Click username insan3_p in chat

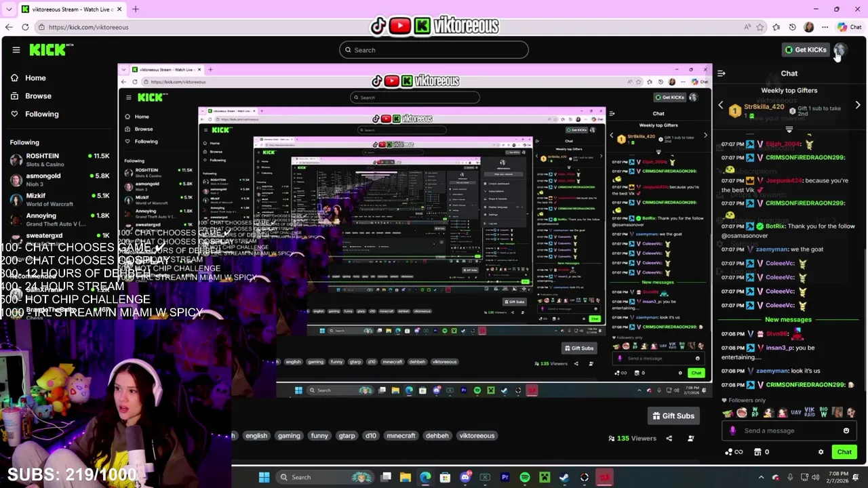778,348
